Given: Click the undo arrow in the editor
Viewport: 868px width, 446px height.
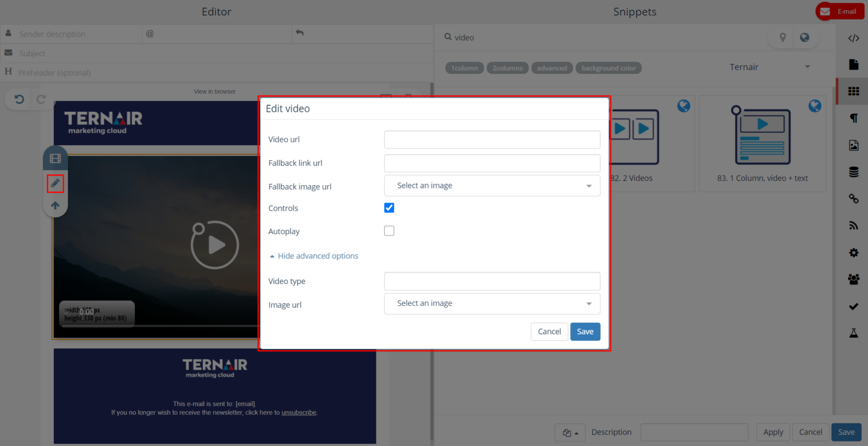Looking at the screenshot, I should pyautogui.click(x=19, y=99).
